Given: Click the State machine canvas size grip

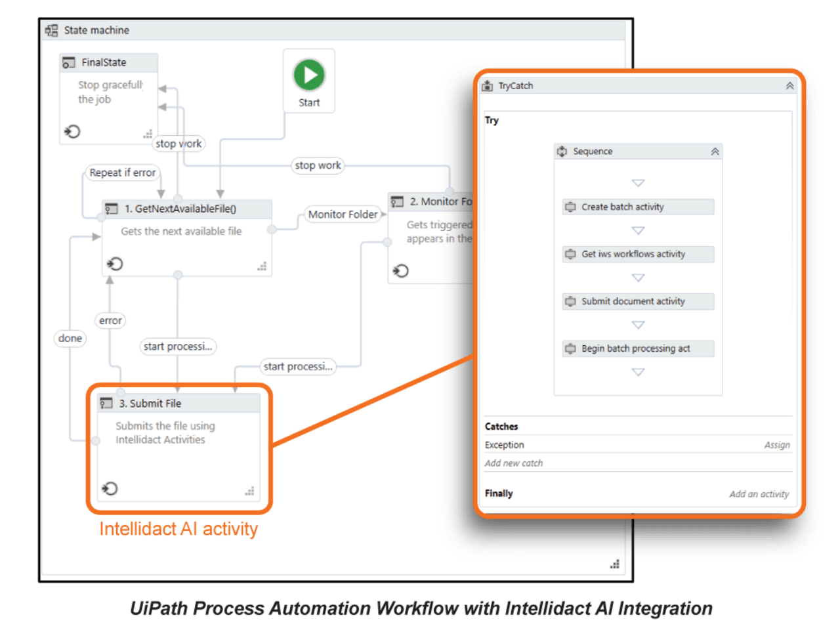Looking at the screenshot, I should point(615,564).
